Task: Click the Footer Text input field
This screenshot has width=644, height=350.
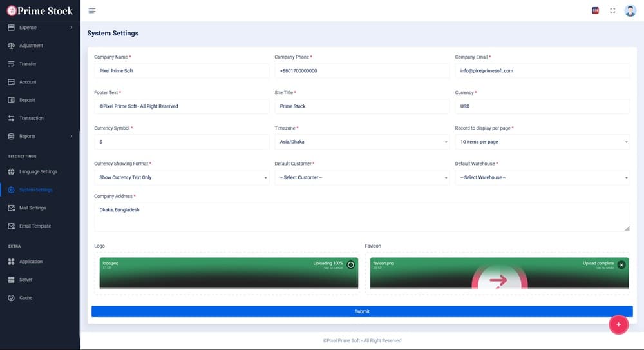Action: (182, 106)
